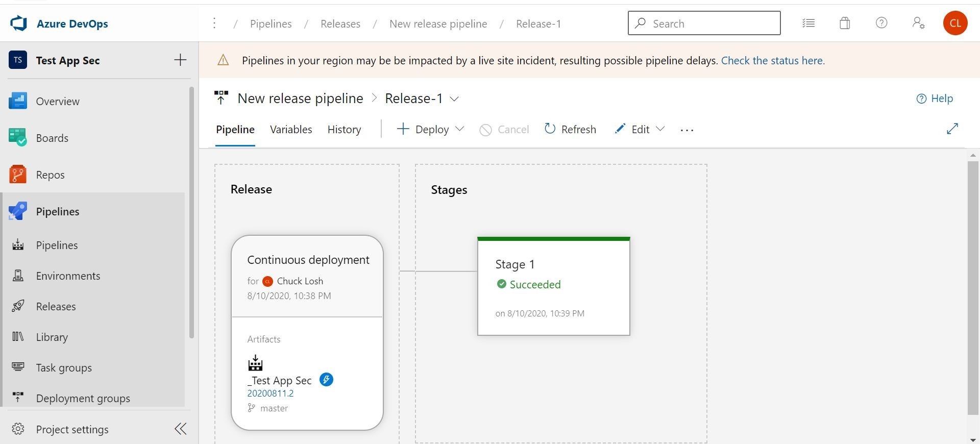Select Releases in the sidebar

click(56, 307)
